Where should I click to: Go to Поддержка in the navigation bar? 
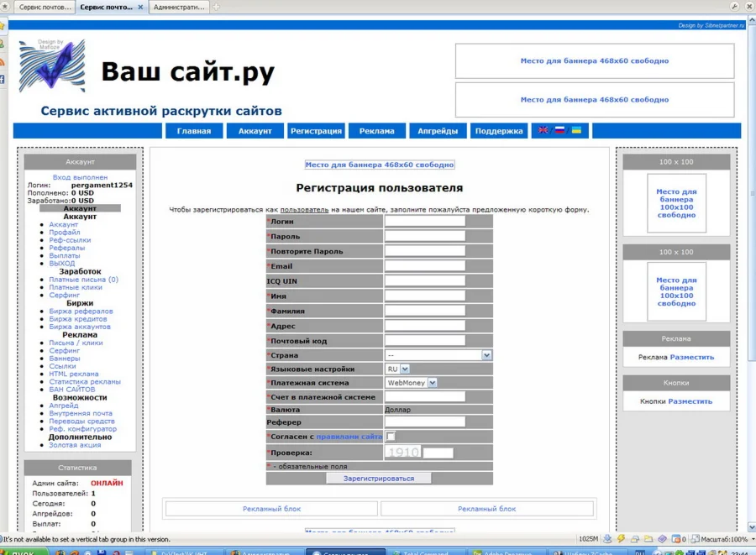pyautogui.click(x=499, y=131)
